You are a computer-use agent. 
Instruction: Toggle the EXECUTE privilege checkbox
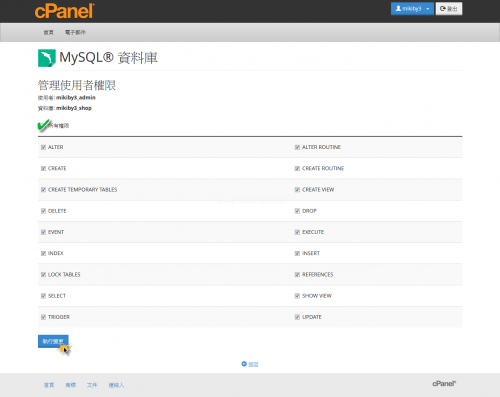[x=297, y=232]
